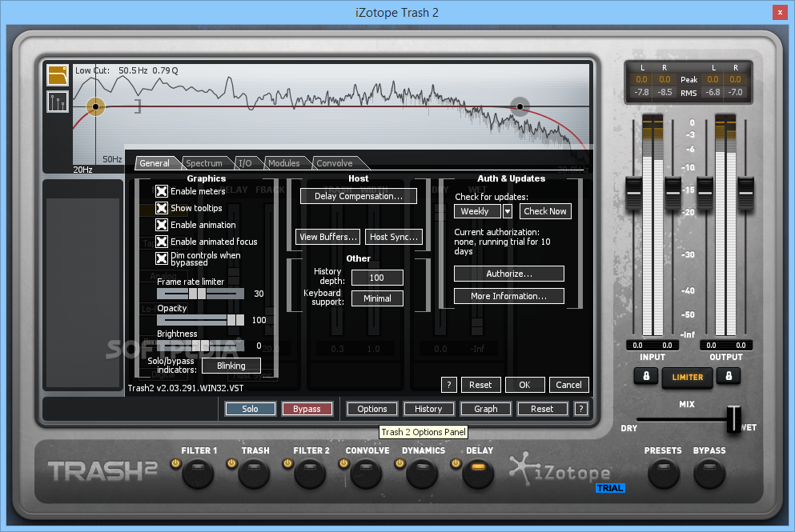Click the More Information button

509,296
